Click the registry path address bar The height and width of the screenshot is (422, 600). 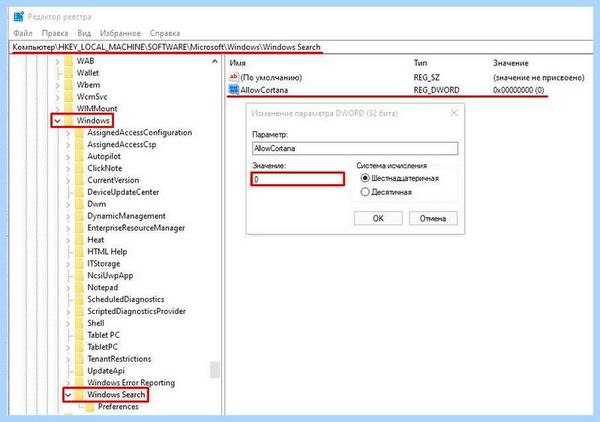pos(300,47)
